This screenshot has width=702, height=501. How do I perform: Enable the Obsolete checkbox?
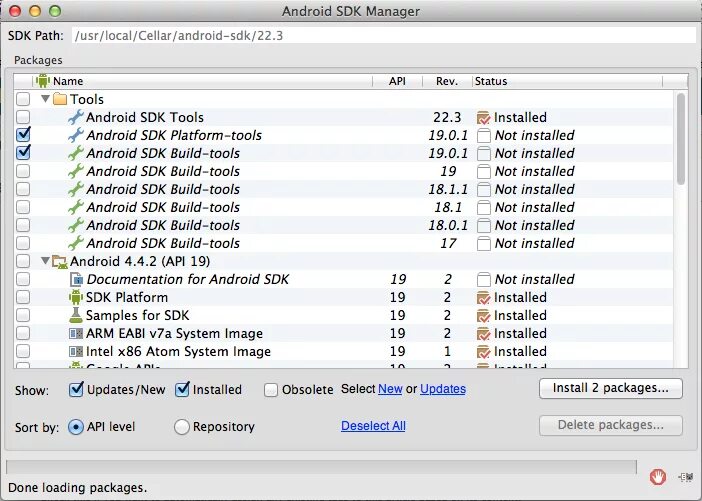pos(271,389)
